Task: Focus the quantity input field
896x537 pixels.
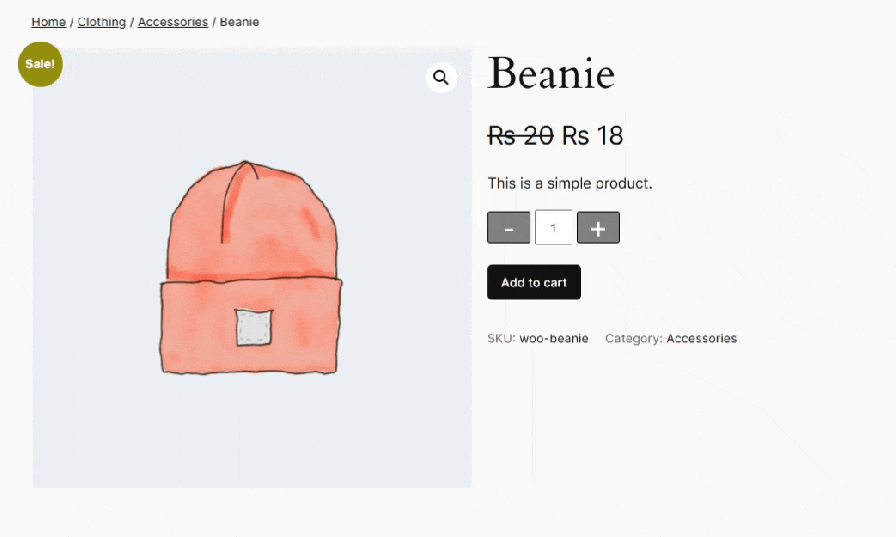Action: click(553, 228)
